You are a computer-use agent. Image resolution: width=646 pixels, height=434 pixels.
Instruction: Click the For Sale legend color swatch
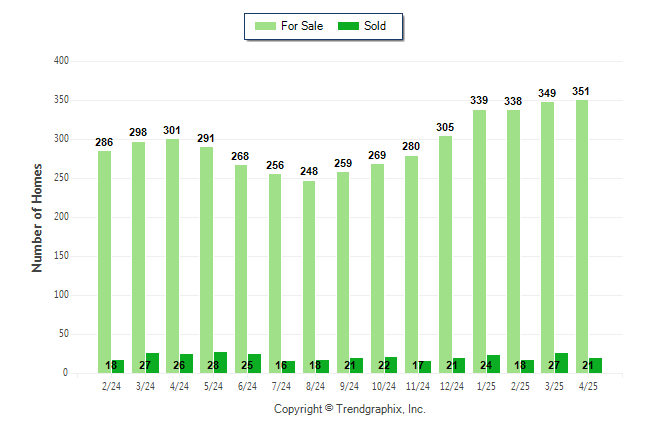click(265, 26)
